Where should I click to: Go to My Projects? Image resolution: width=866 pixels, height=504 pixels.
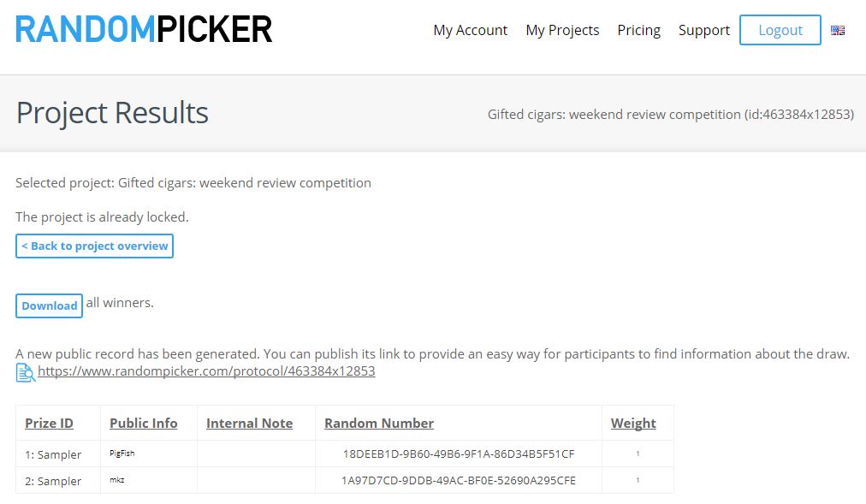click(562, 30)
